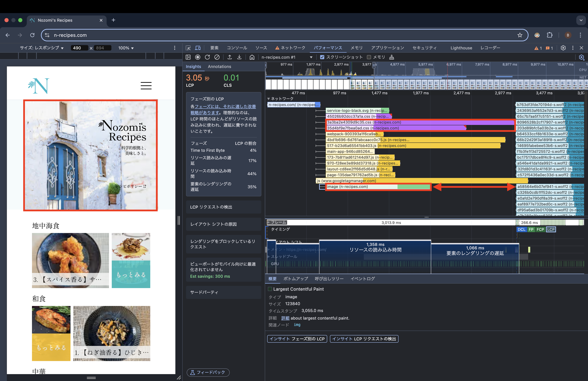Open new browser tab with plus
The image size is (588, 381).
[113, 20]
